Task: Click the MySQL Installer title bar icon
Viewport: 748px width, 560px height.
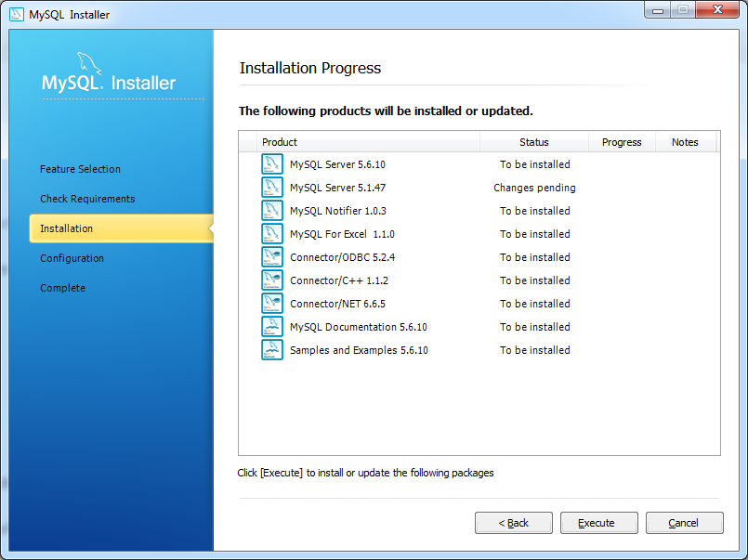Action: [x=17, y=14]
